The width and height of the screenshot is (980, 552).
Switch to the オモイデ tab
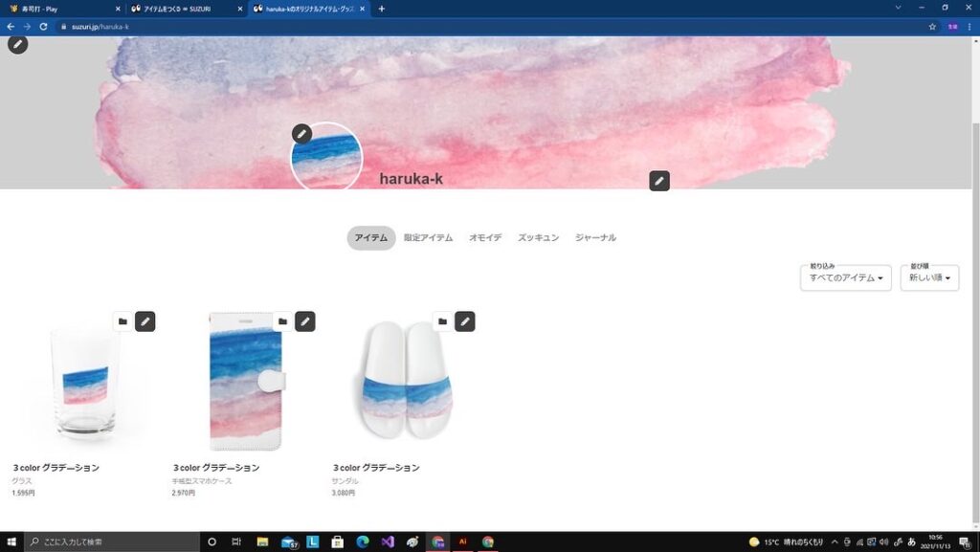(485, 238)
